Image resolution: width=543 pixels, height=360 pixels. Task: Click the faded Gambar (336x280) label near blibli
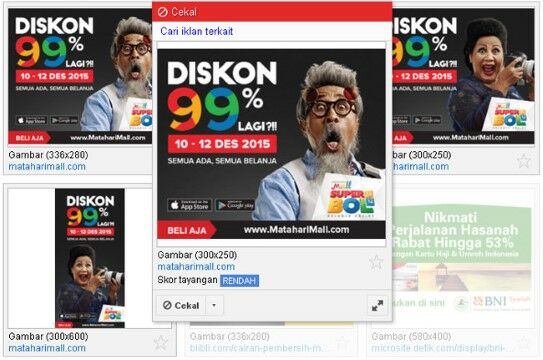click(229, 336)
